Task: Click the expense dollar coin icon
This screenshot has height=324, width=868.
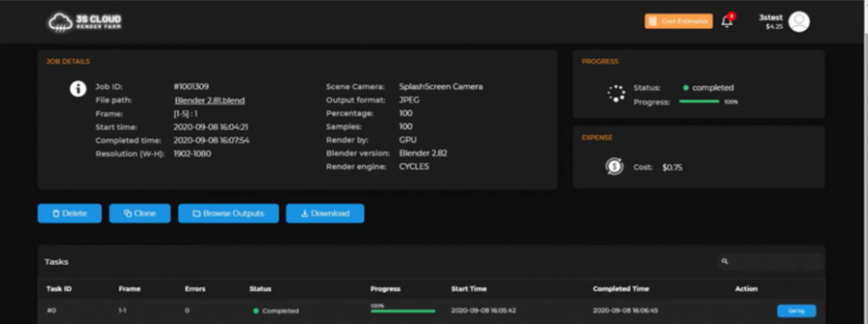Action: coord(615,167)
